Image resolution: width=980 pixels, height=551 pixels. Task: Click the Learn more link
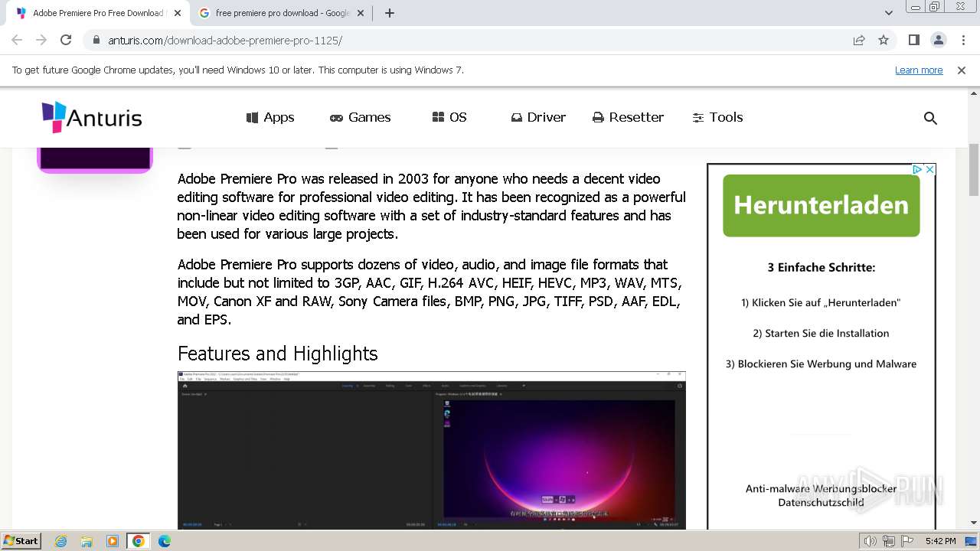click(919, 70)
